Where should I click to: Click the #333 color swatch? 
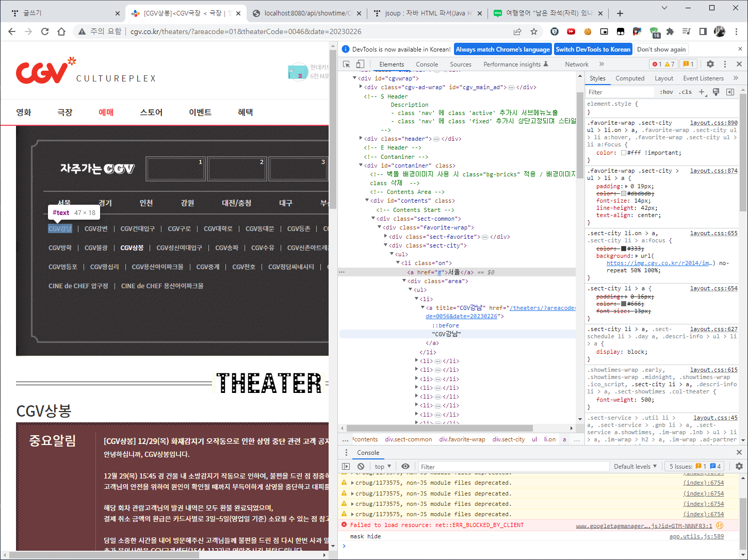pos(624,249)
